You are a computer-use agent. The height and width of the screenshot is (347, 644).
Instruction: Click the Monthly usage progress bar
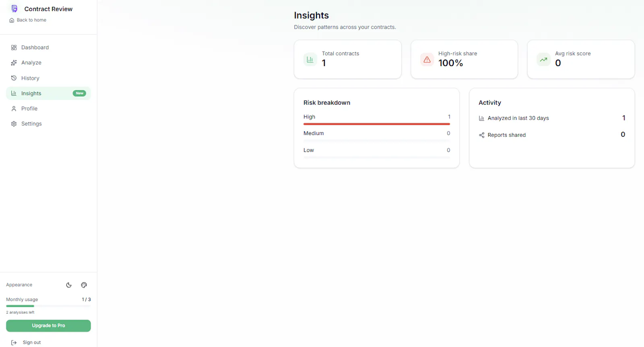click(x=48, y=306)
